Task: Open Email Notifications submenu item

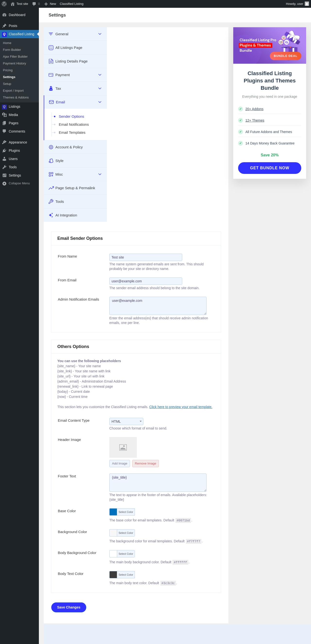Action: tap(74, 125)
